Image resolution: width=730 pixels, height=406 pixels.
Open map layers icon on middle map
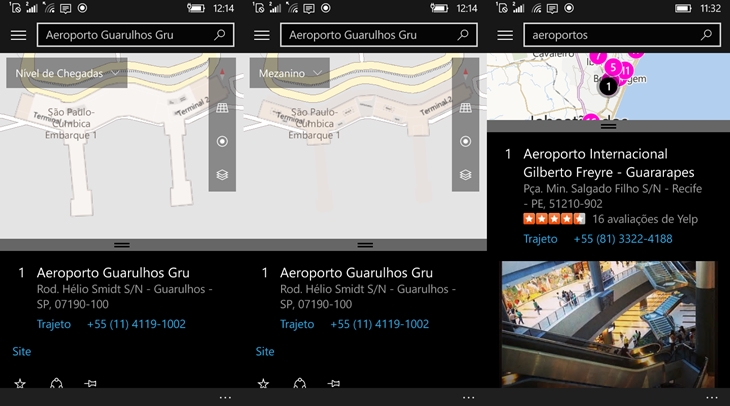[x=465, y=175]
